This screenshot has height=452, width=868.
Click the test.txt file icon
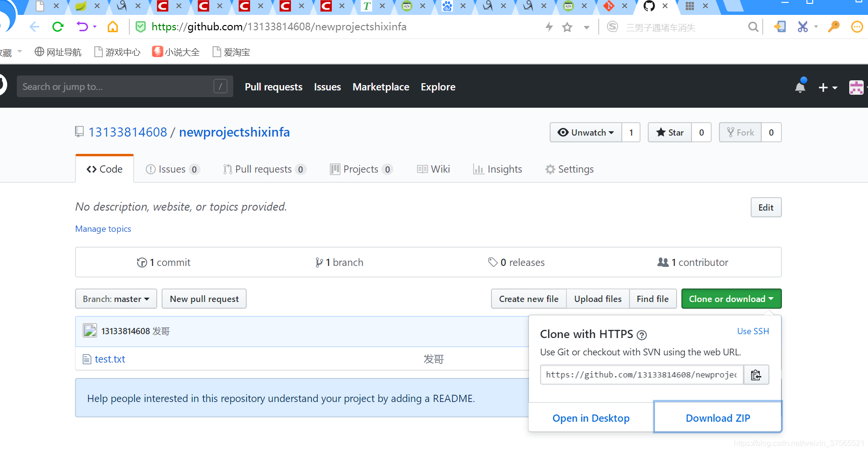87,359
